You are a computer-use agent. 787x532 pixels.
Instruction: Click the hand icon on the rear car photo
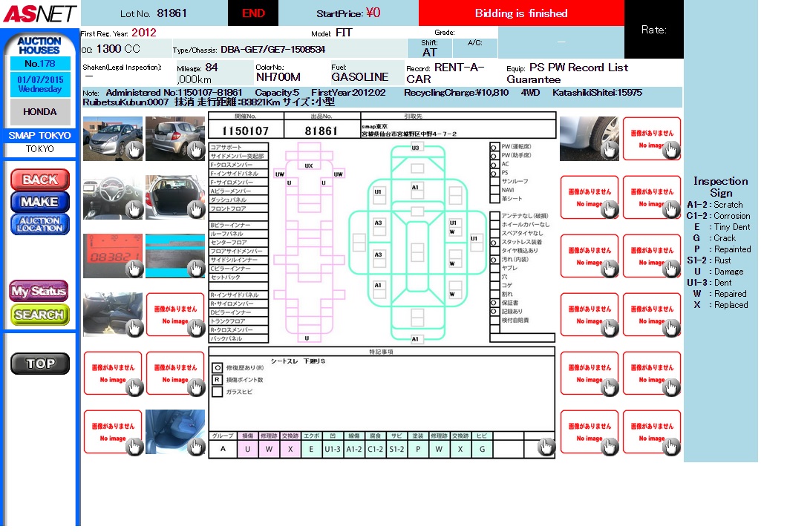196,151
